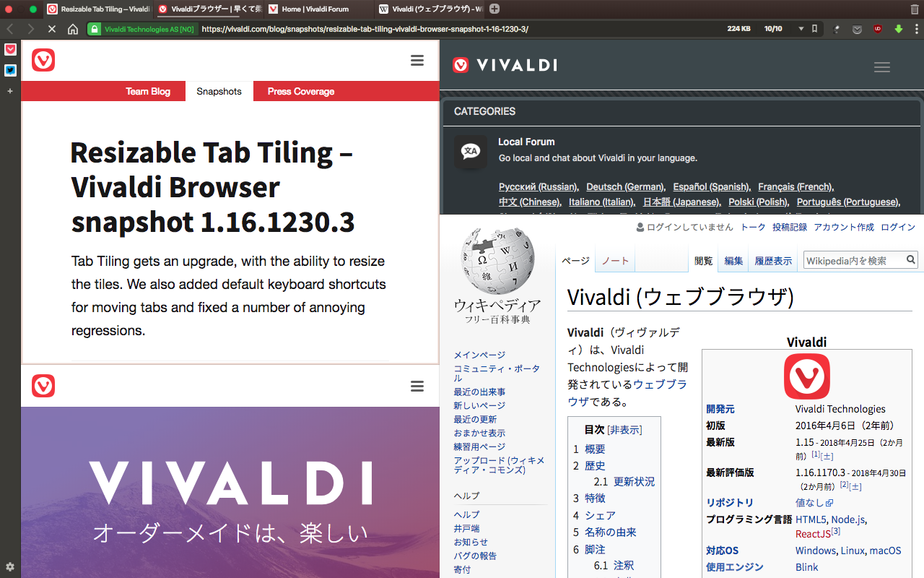Viewport: 924px width, 578px height.
Task: Add a web panel with sidebar plus
Action: pos(10,91)
